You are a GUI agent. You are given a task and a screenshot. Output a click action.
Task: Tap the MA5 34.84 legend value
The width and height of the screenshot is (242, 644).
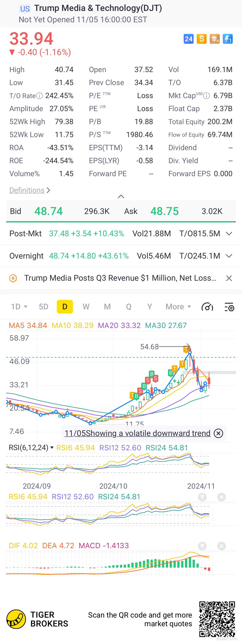[28, 326]
